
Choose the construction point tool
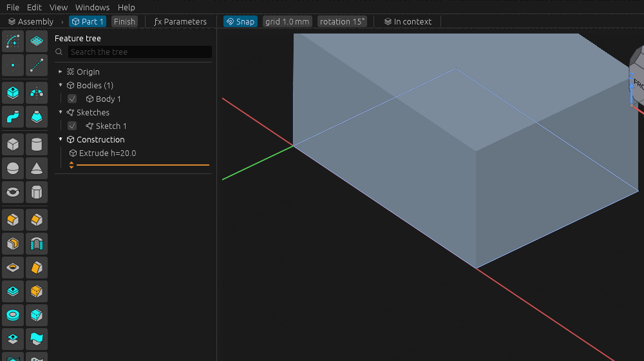point(13,65)
